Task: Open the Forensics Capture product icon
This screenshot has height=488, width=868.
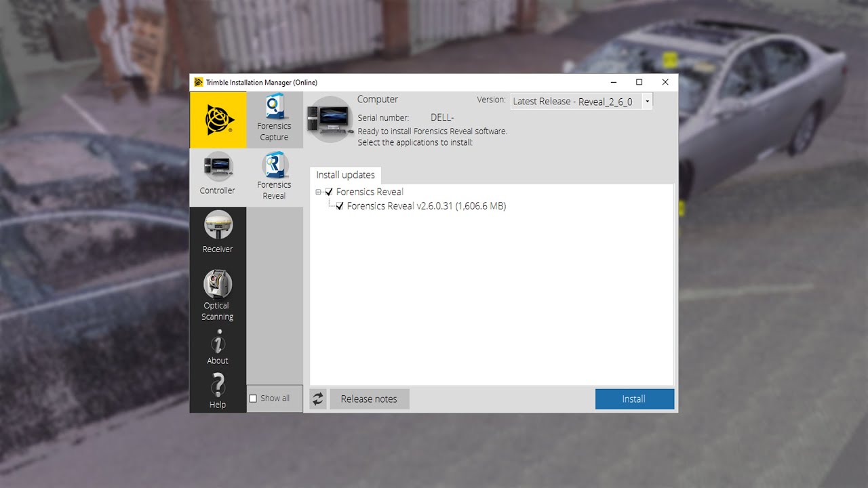Action: (274, 108)
